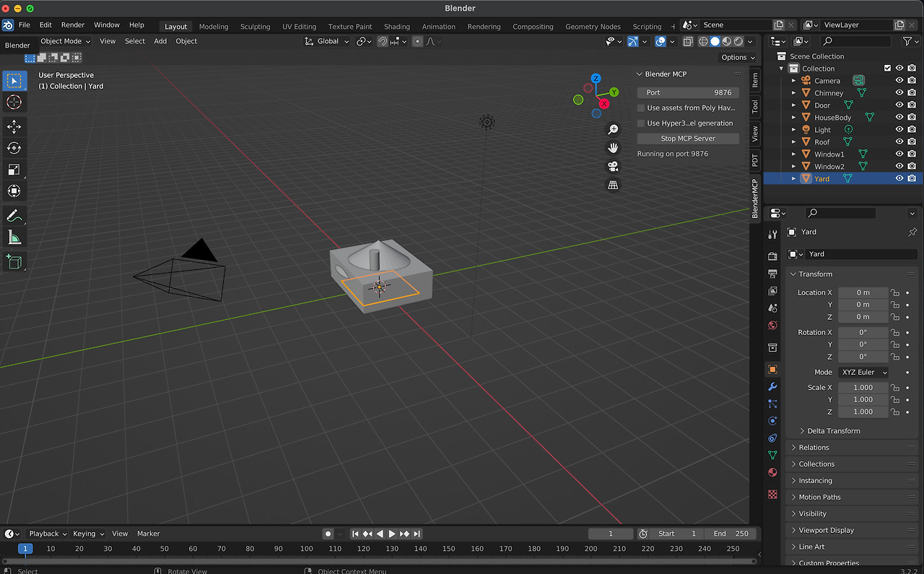924x574 pixels.
Task: Open the World properties tab
Action: click(772, 326)
